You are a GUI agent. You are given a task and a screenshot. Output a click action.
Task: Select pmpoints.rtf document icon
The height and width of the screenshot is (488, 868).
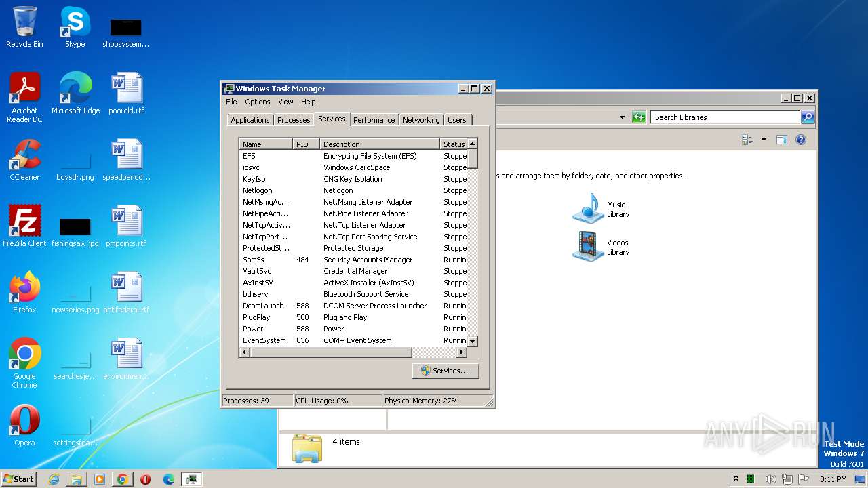point(126,226)
